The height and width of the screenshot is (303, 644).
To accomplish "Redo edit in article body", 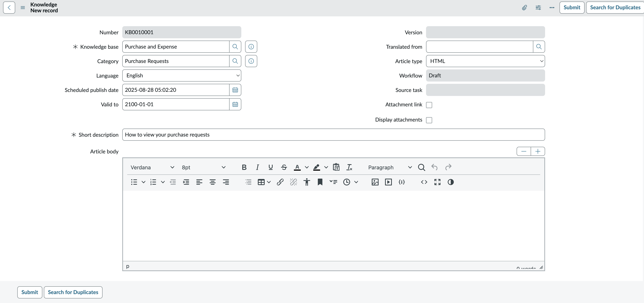I will click(x=448, y=167).
